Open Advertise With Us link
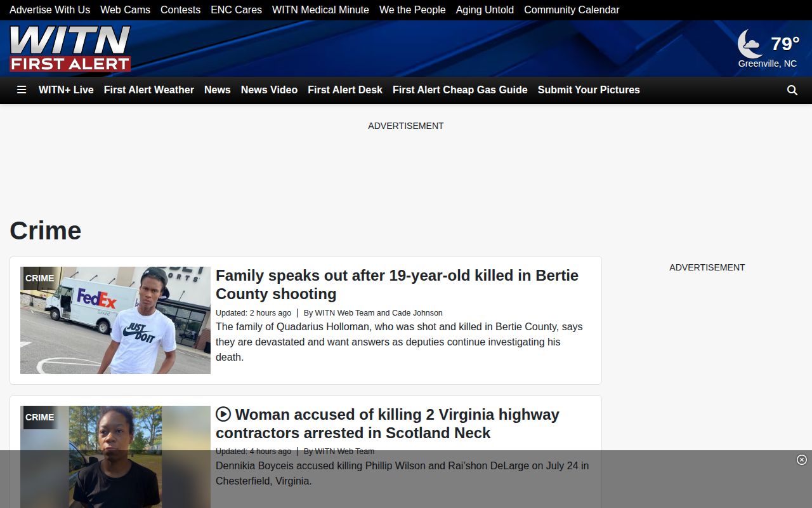 pos(49,10)
